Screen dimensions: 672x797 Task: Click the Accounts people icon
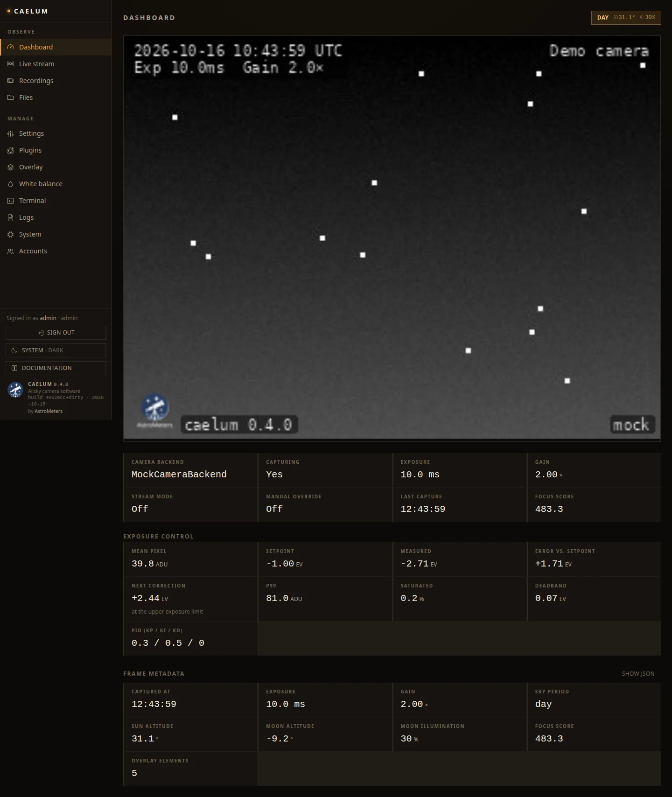click(x=11, y=251)
